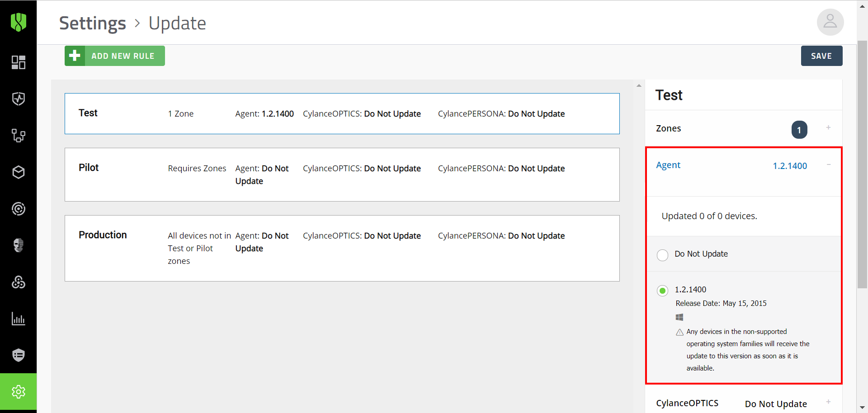Click the Windows OS icon under 1.2.1400
Image resolution: width=868 pixels, height=413 pixels.
pos(679,317)
